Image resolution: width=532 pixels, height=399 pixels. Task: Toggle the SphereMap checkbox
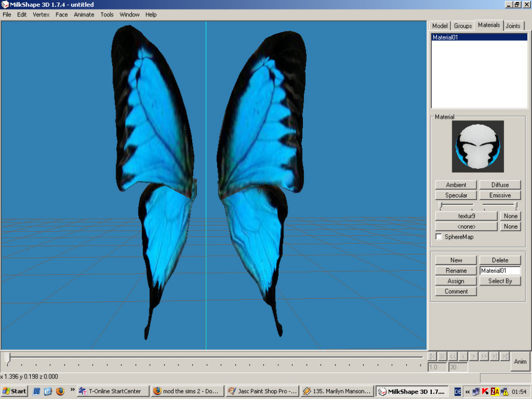(439, 236)
